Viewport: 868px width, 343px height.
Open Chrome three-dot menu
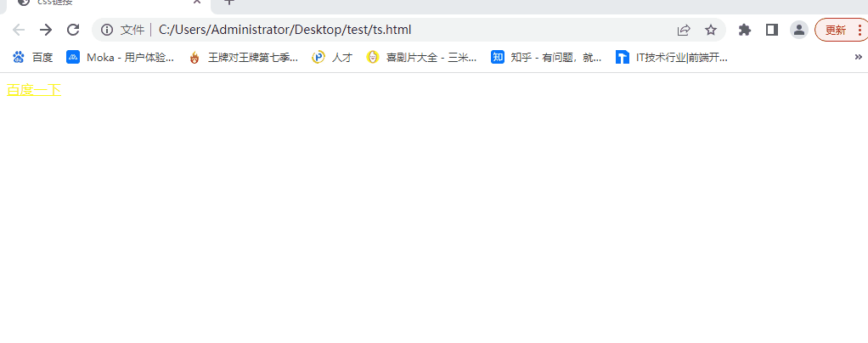(x=860, y=30)
